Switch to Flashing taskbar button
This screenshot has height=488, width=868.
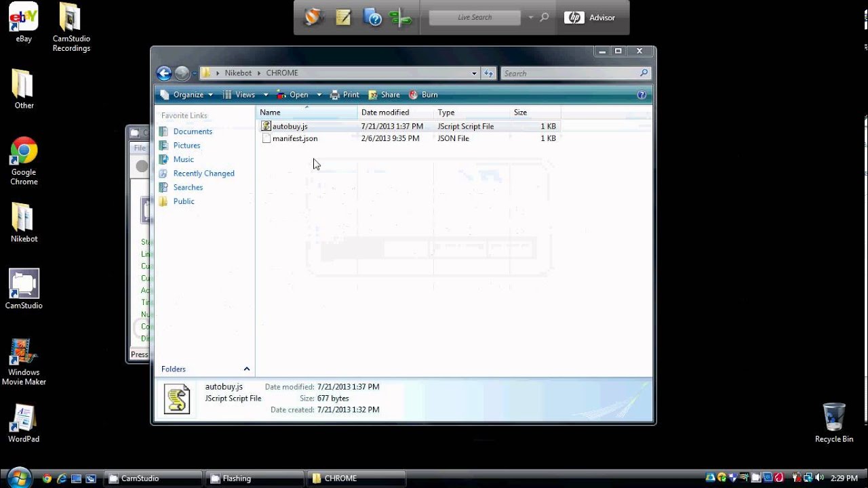(255, 479)
